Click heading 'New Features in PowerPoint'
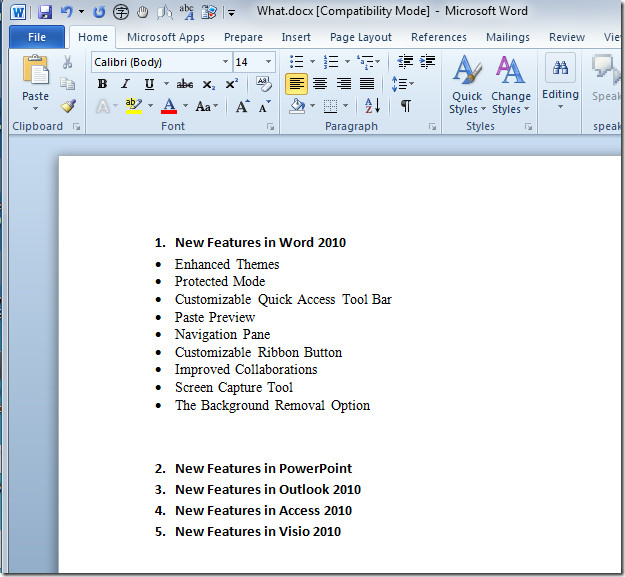The height and width of the screenshot is (577, 625). (x=263, y=469)
